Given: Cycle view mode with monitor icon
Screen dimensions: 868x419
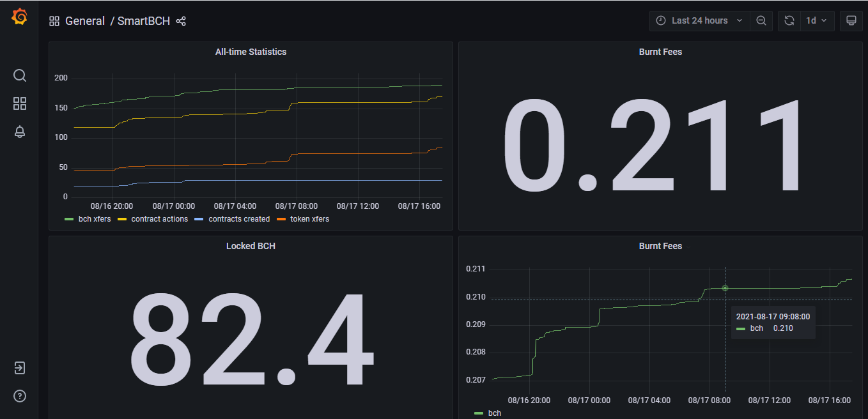Looking at the screenshot, I should 851,20.
